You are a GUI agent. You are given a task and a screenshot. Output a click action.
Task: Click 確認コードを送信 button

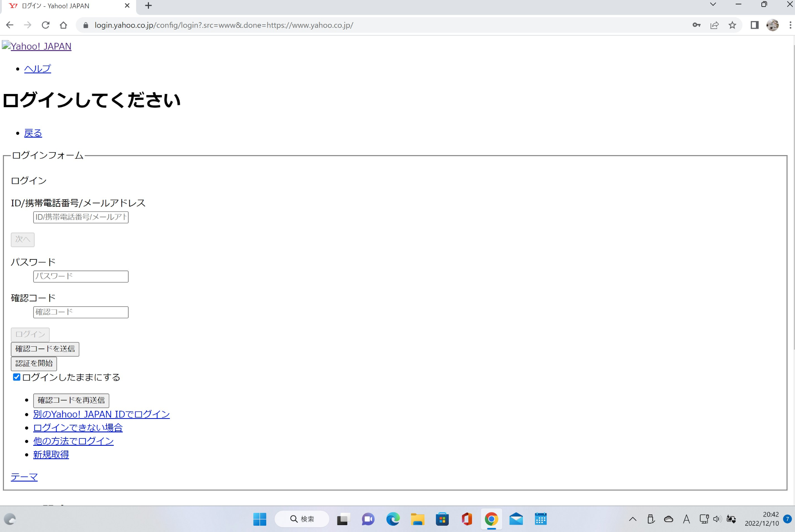[45, 349]
